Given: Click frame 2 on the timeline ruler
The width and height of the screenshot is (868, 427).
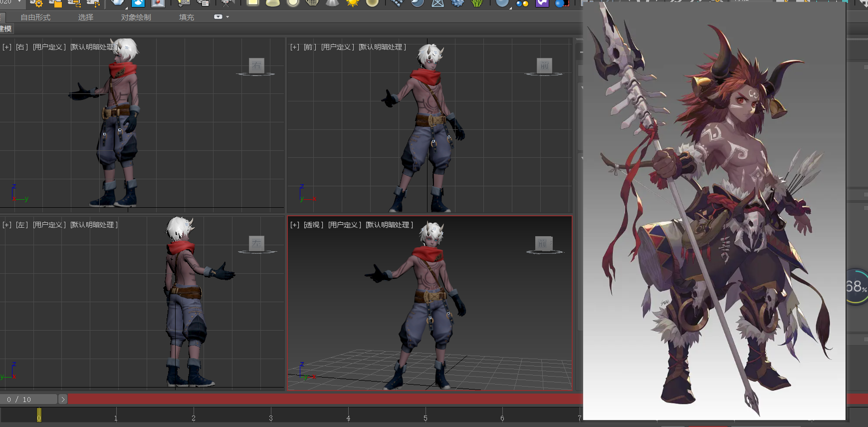Looking at the screenshot, I should [x=194, y=418].
